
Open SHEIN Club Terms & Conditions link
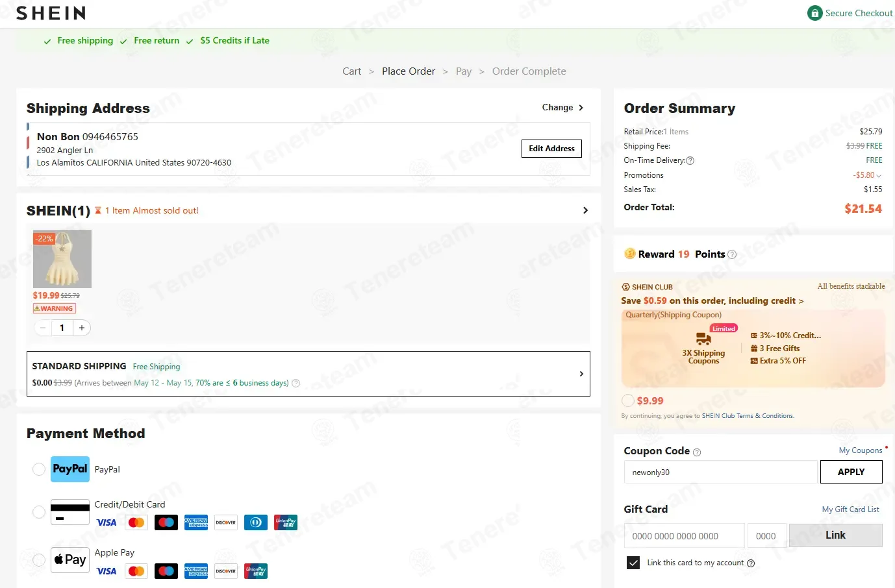748,416
